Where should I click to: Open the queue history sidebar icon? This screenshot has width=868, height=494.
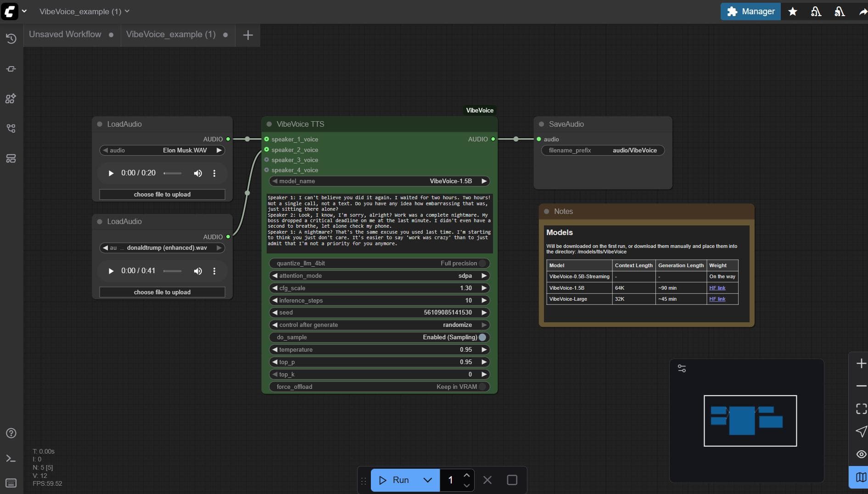coord(11,39)
